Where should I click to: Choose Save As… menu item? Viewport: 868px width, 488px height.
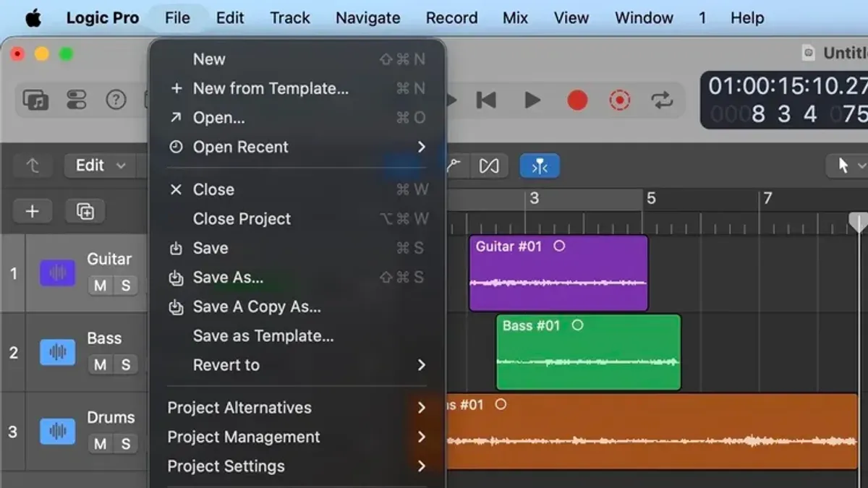click(x=298, y=278)
